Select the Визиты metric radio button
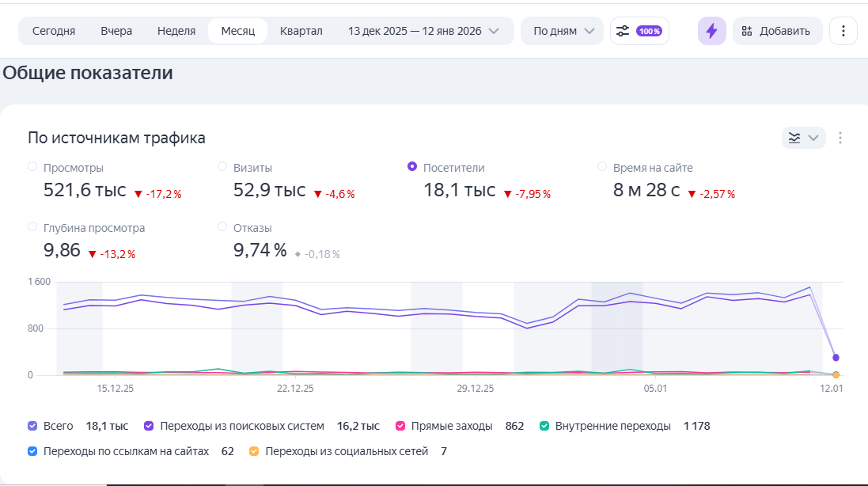 (222, 167)
